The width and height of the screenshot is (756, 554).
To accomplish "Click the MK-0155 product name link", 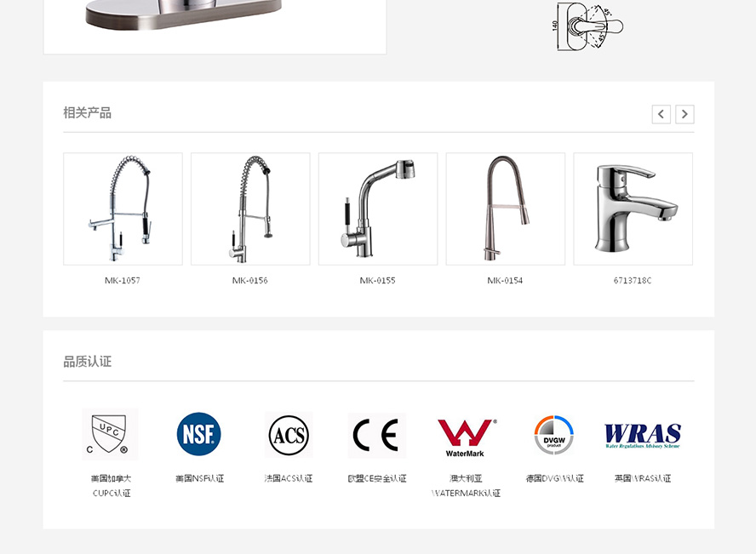I will 377,280.
